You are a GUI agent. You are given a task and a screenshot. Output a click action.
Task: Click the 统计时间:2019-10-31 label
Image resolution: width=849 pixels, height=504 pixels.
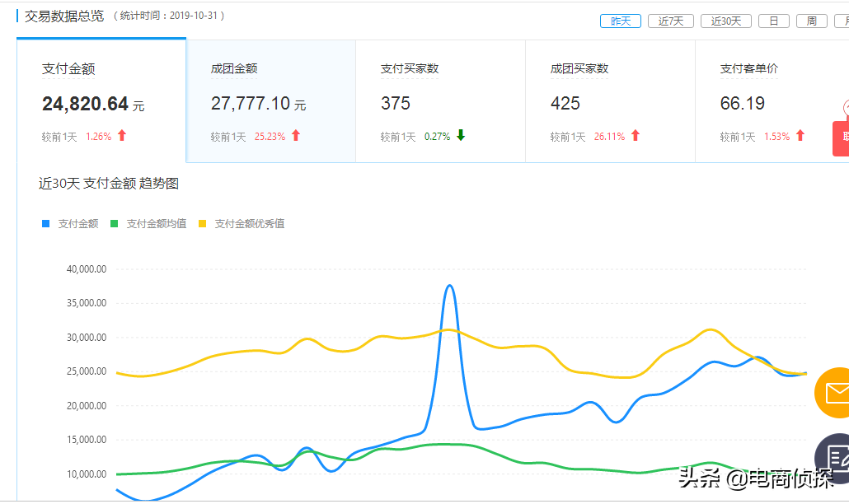click(169, 16)
